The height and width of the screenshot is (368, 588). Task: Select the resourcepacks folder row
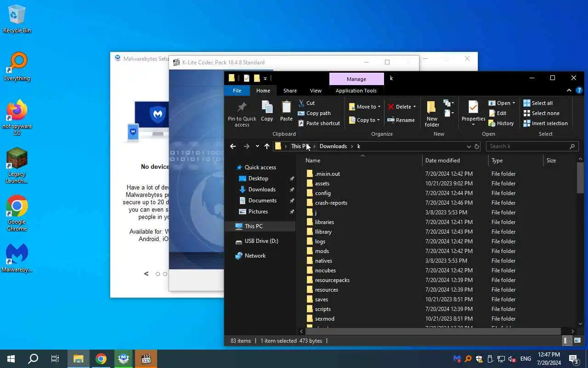332,280
